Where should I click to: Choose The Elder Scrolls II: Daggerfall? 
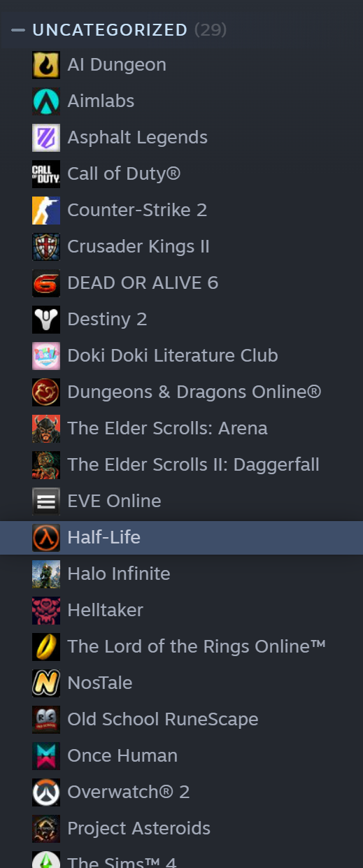click(181, 465)
